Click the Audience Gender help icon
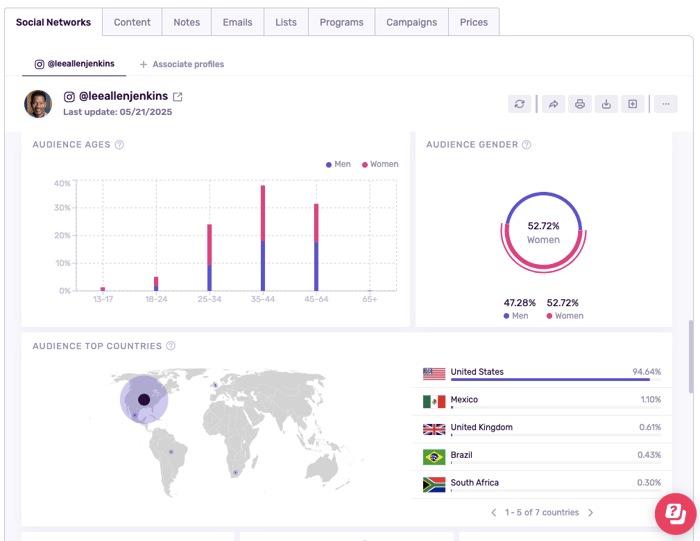 pos(527,145)
